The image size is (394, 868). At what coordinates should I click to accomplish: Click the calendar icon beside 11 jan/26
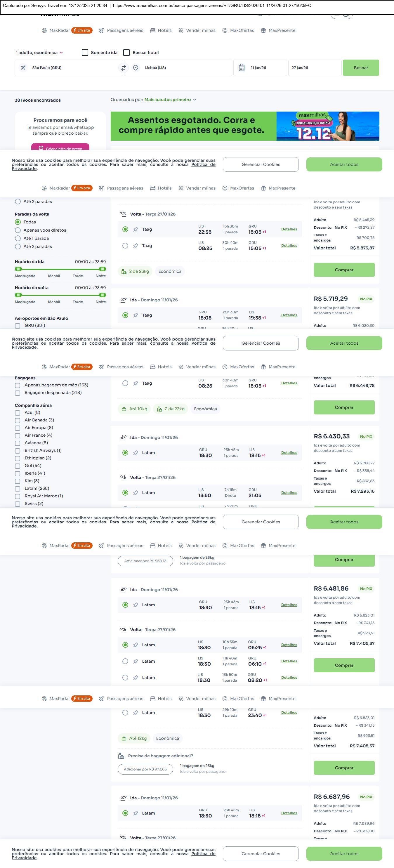[x=242, y=68]
